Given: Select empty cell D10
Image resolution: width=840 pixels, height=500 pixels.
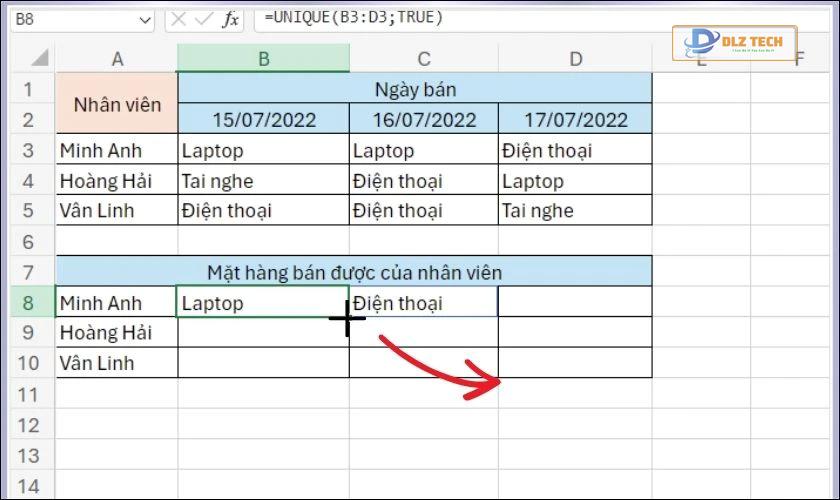Looking at the screenshot, I should click(575, 363).
